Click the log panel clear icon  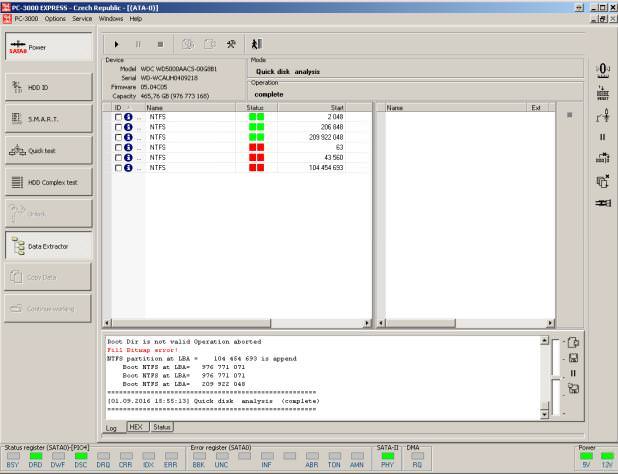click(x=573, y=388)
